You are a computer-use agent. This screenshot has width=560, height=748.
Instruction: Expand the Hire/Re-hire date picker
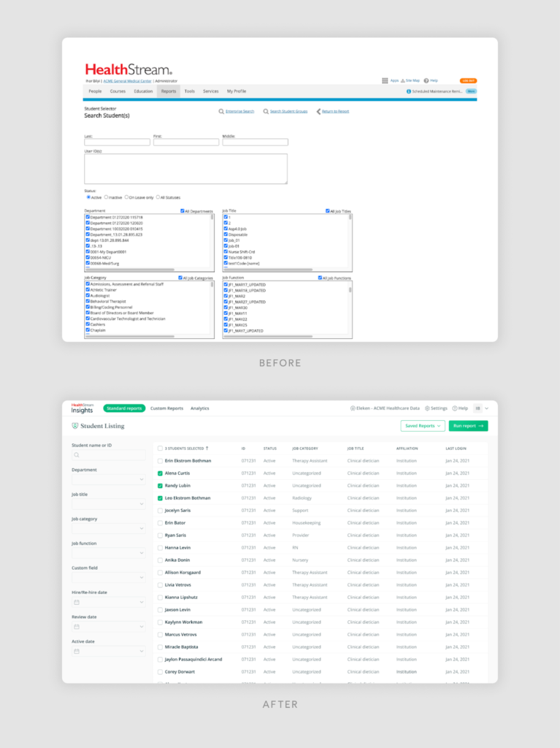click(x=141, y=602)
